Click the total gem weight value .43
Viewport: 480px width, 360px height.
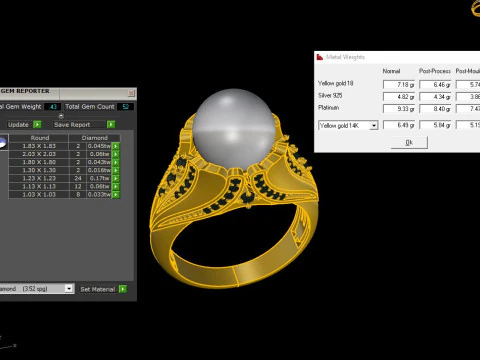tap(53, 107)
